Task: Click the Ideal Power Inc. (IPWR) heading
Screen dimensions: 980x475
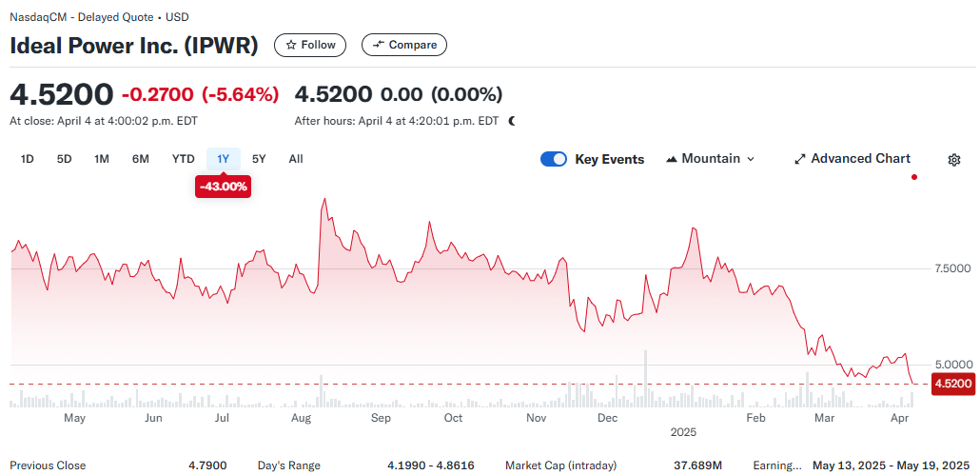Action: [x=134, y=46]
